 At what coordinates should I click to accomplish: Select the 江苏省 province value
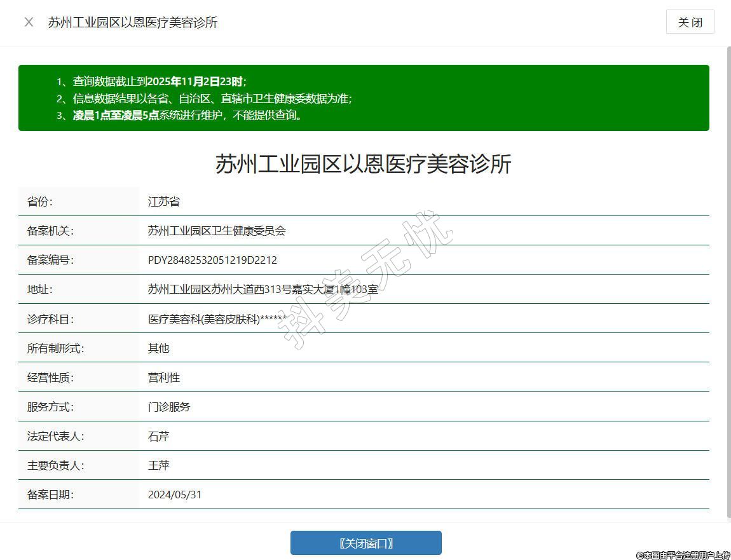coord(163,201)
